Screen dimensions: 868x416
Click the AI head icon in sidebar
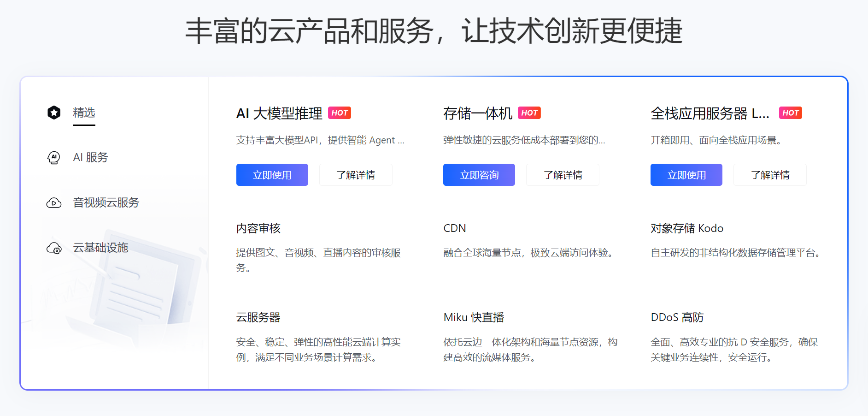54,158
